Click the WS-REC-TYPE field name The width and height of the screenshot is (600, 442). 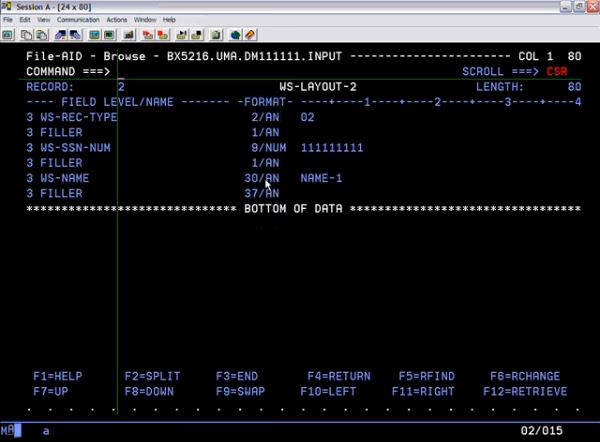tap(78, 117)
